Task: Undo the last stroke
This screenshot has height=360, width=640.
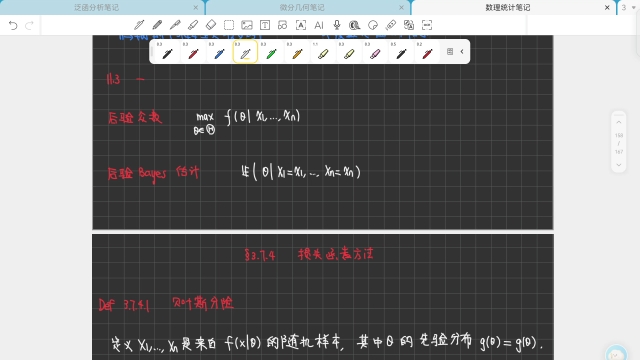Action: point(13,25)
